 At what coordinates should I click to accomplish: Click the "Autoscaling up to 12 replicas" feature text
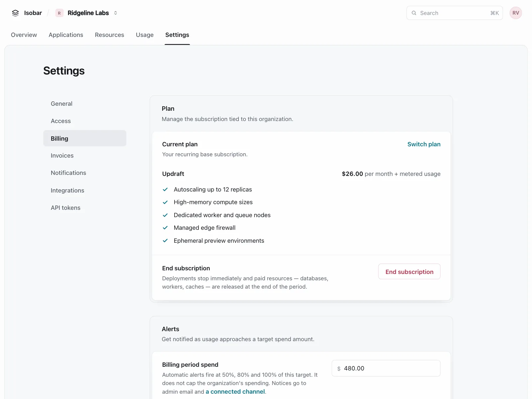click(x=213, y=190)
